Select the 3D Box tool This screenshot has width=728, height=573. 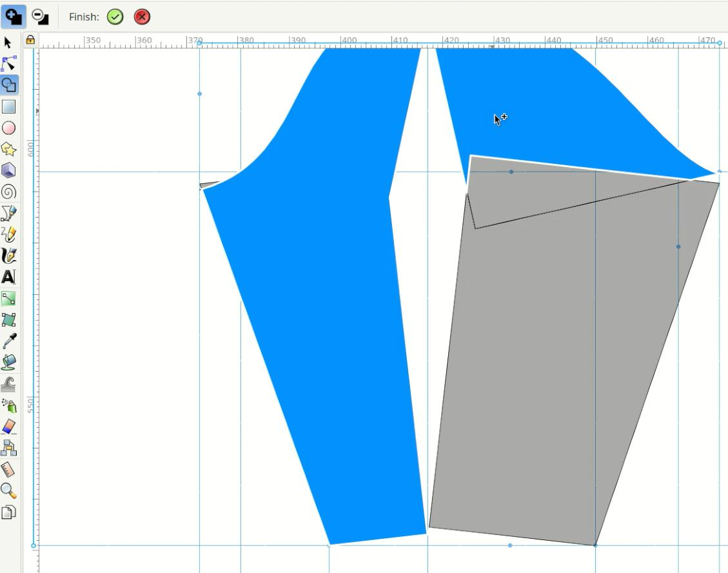click(x=9, y=170)
